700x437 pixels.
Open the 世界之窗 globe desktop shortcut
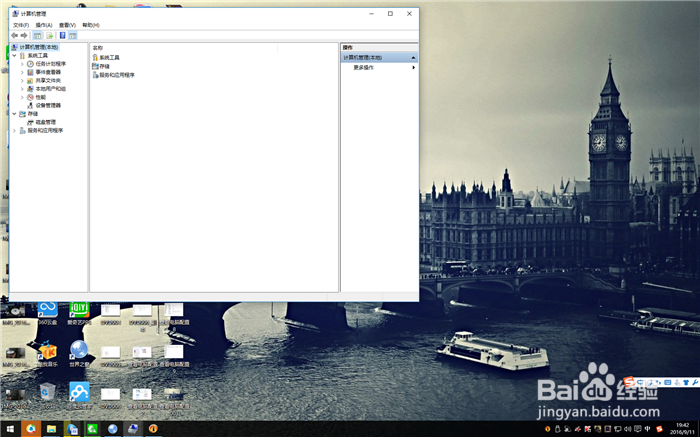pos(79,354)
